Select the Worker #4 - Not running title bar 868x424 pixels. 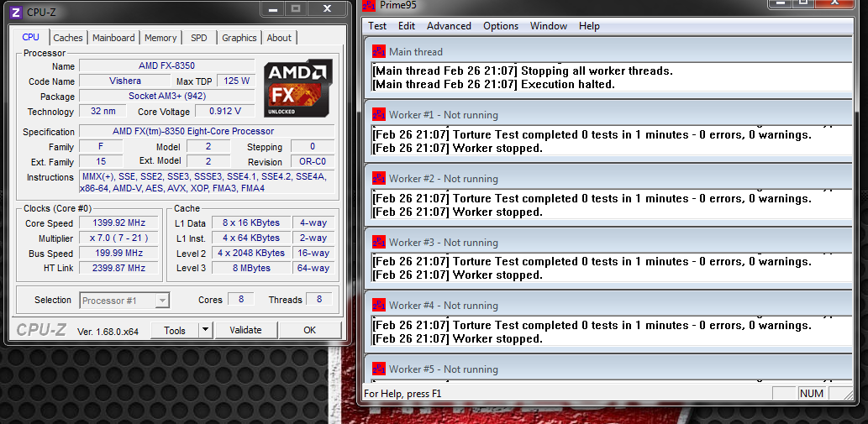[608, 305]
